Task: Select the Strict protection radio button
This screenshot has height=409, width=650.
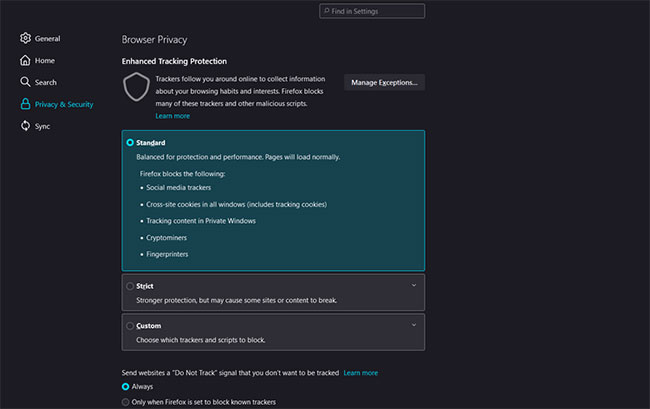Action: [130, 286]
